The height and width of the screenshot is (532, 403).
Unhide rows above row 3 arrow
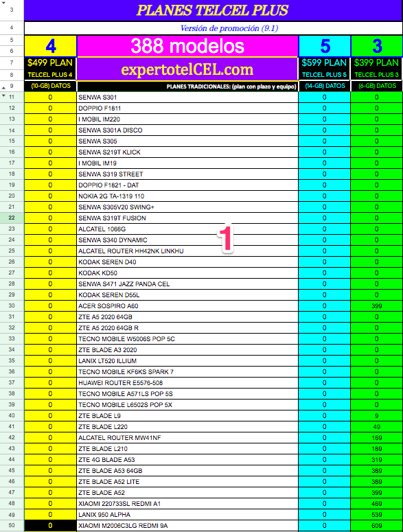[x=3, y=3]
